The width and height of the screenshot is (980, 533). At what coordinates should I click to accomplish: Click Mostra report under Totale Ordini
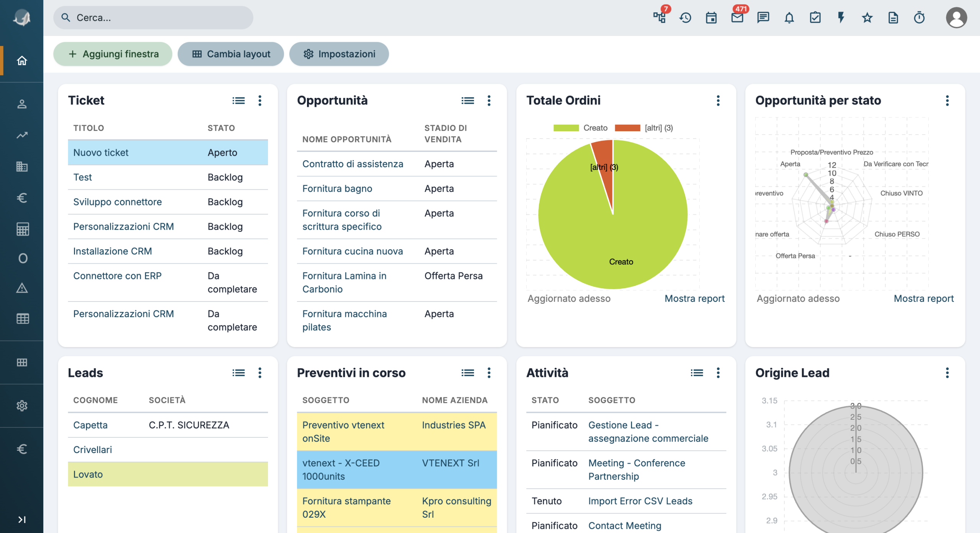pos(694,298)
